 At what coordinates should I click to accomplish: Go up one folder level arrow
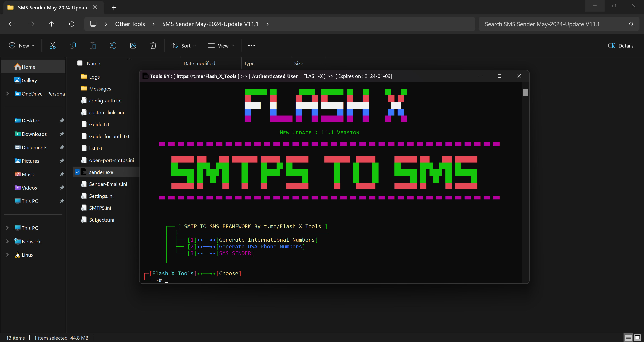click(51, 24)
